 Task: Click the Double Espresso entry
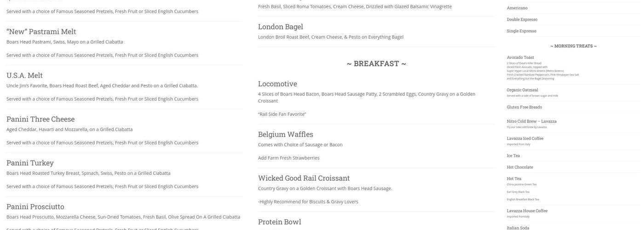pos(522,19)
